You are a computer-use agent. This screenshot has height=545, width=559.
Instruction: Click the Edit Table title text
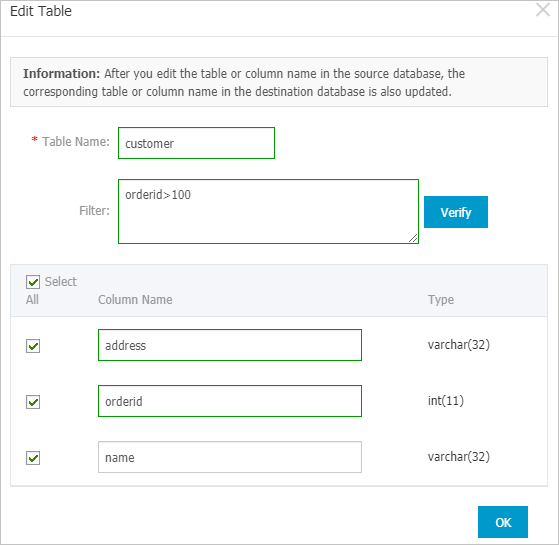pos(41,11)
